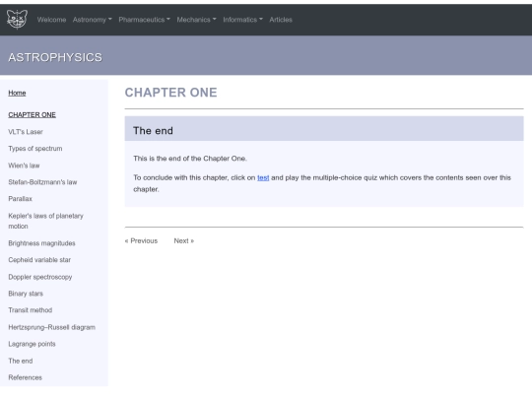Open Lagrange points section

pos(32,344)
